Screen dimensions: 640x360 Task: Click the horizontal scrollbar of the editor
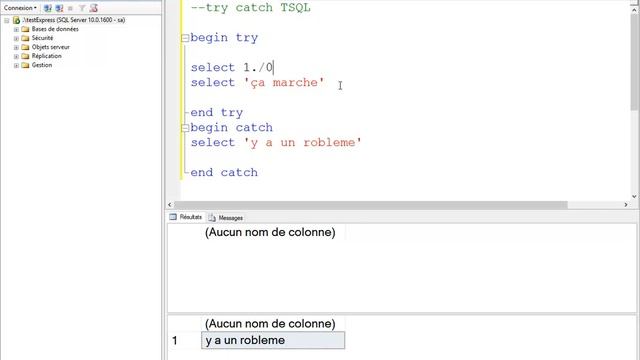371,204
